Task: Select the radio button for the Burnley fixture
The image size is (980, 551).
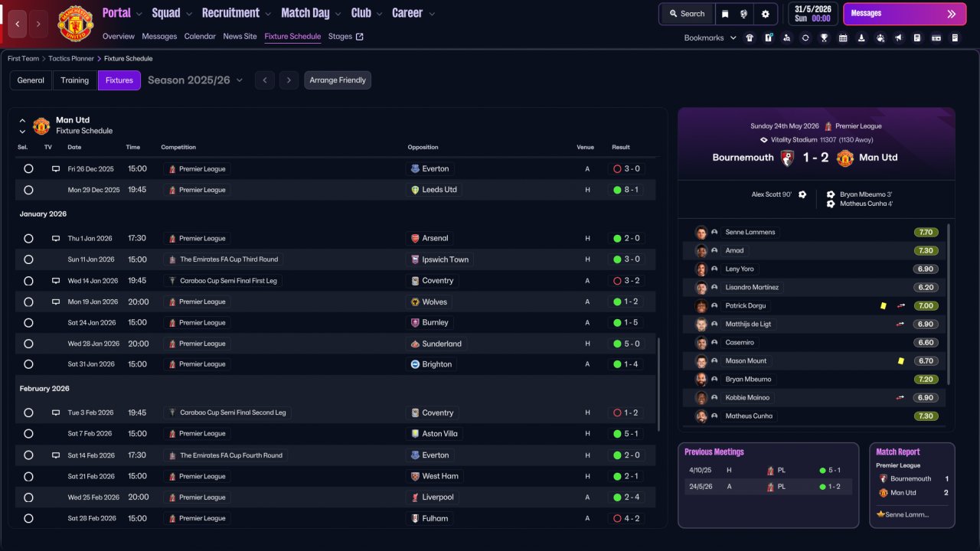Action: pos(28,322)
